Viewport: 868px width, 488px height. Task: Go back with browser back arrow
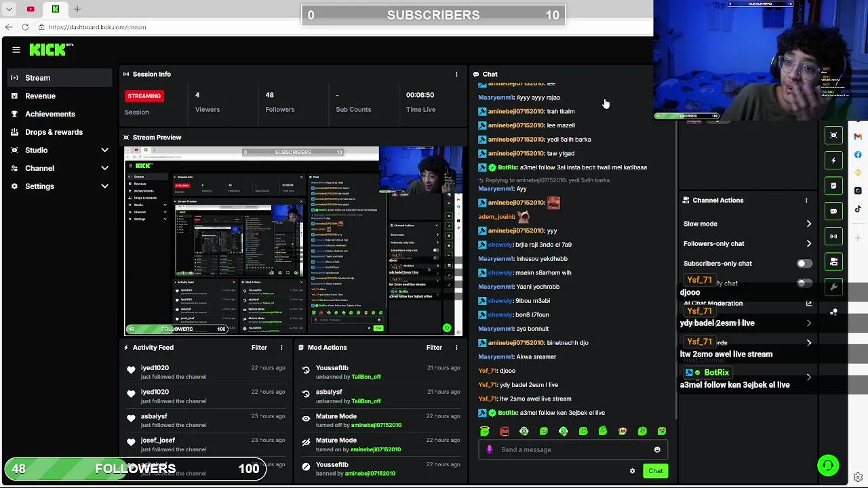pos(9,27)
